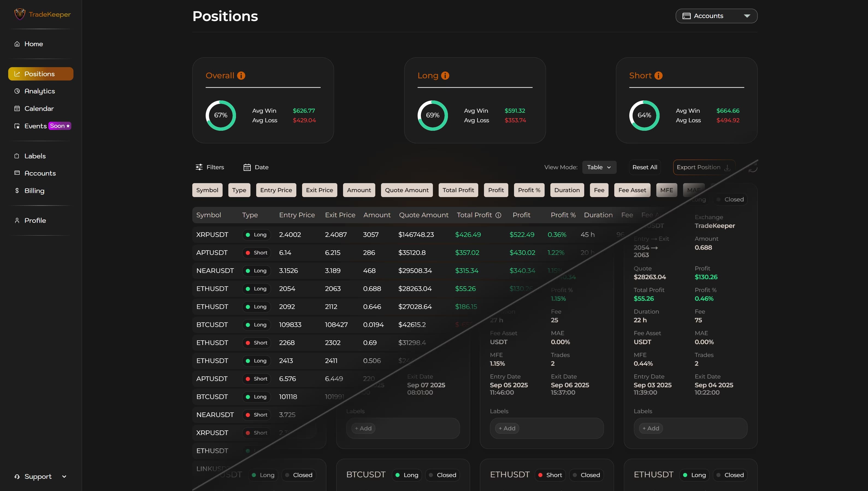Click the Reset All button

[x=645, y=167]
